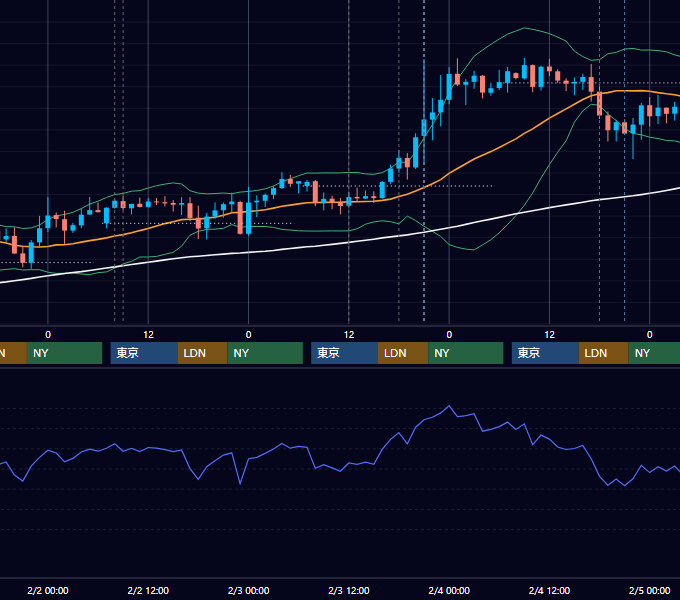Click the NY session block spanning 2/4 00:00

[x=466, y=353]
